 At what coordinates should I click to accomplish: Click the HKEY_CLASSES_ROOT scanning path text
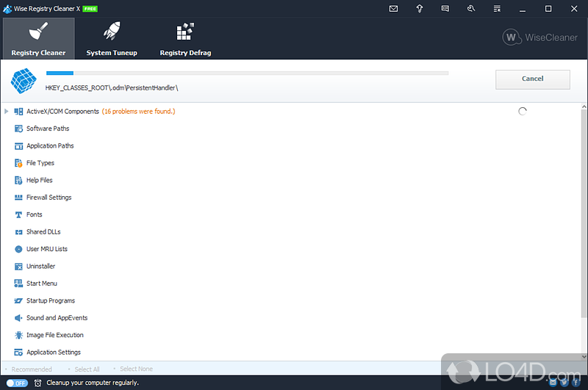pos(112,88)
